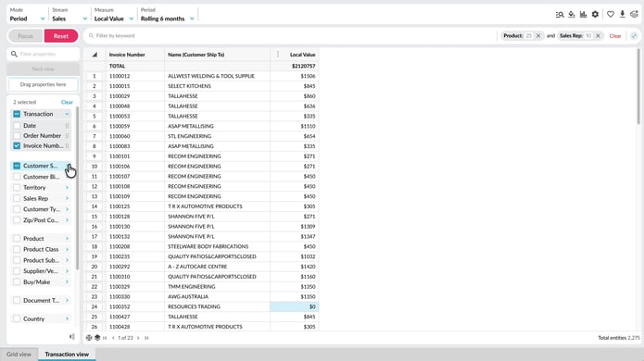Open the settings gear icon
This screenshot has width=644, height=361.
595,15
